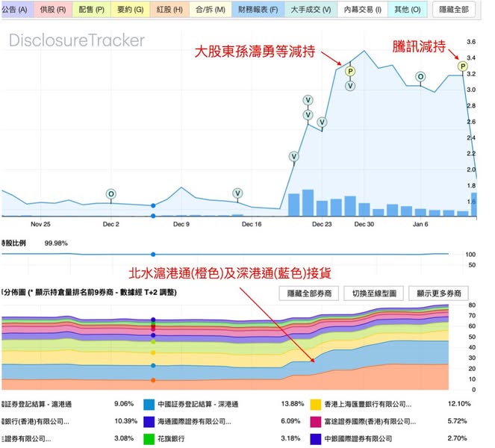This screenshot has height=448, width=495.
Task: Click the 10.39% holding value
Action: (125, 421)
